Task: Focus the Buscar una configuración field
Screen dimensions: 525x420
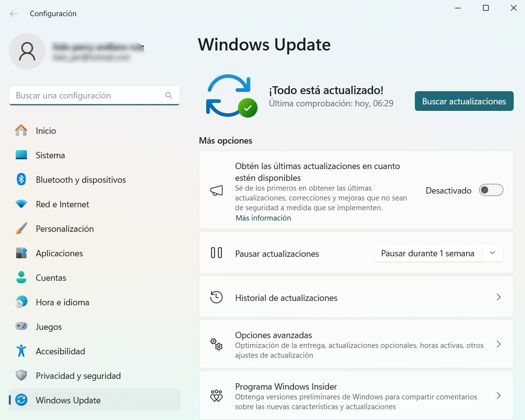Action: point(95,96)
